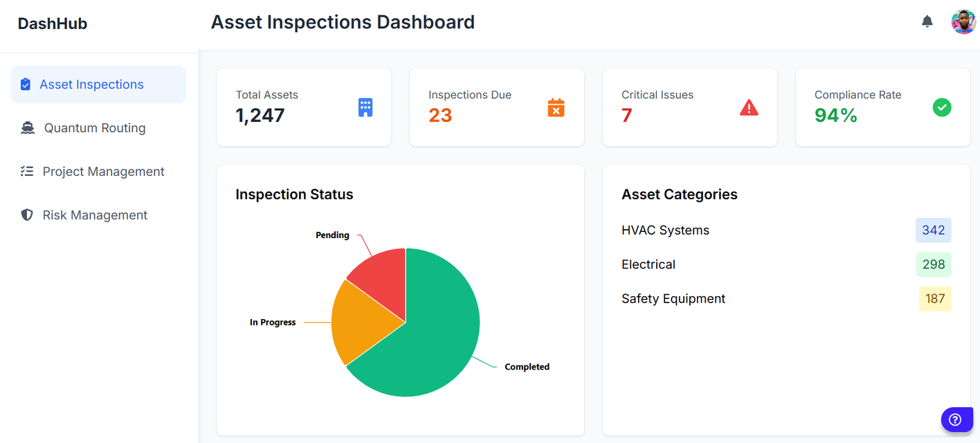The width and height of the screenshot is (980, 443).
Task: Click the Electrical category count badge
Action: pos(934,264)
